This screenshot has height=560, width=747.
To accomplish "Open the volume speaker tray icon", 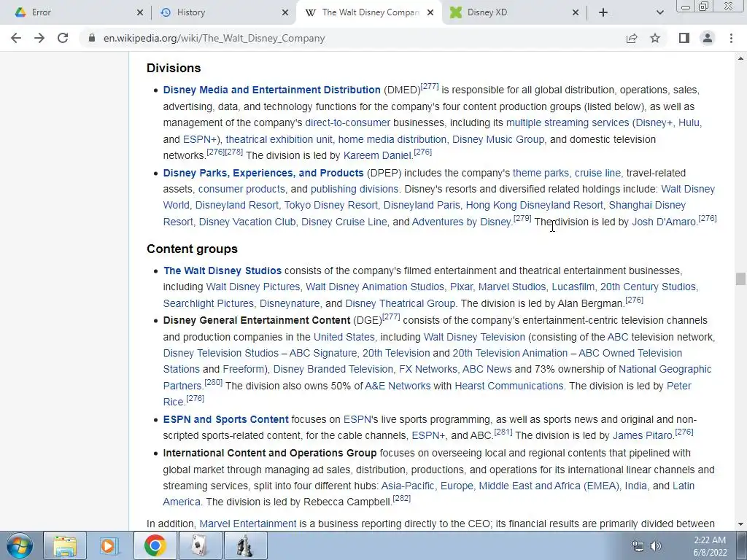I will tap(656, 546).
